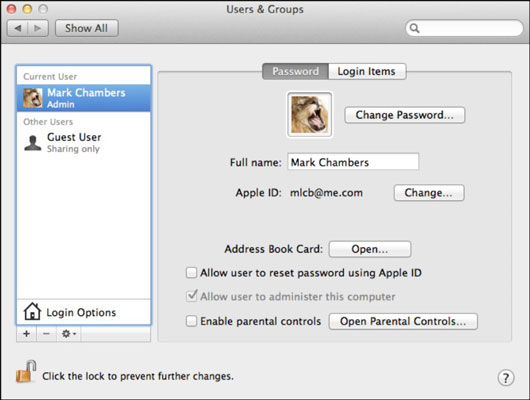Image resolution: width=530 pixels, height=400 pixels.
Task: Toggle Allow user to administer this computer
Action: point(191,296)
